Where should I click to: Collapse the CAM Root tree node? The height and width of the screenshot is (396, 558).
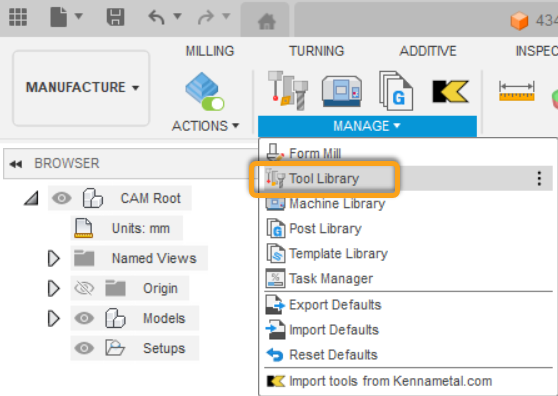coord(31,198)
